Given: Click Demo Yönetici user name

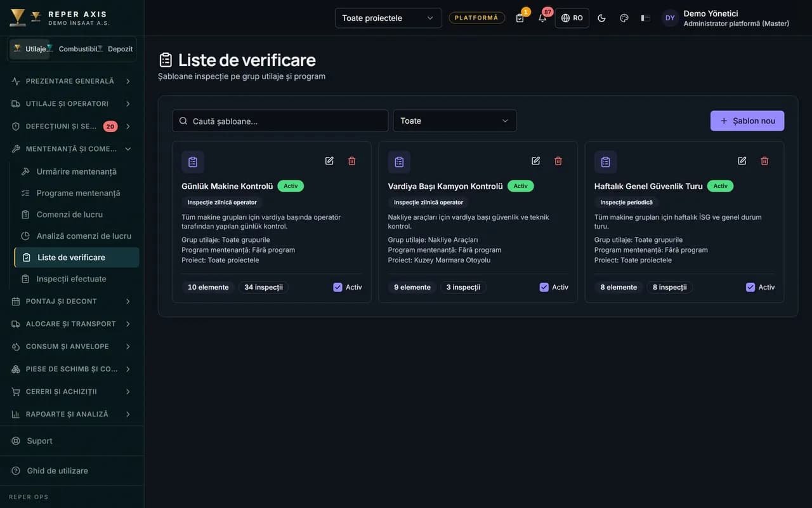Looking at the screenshot, I should [x=710, y=13].
